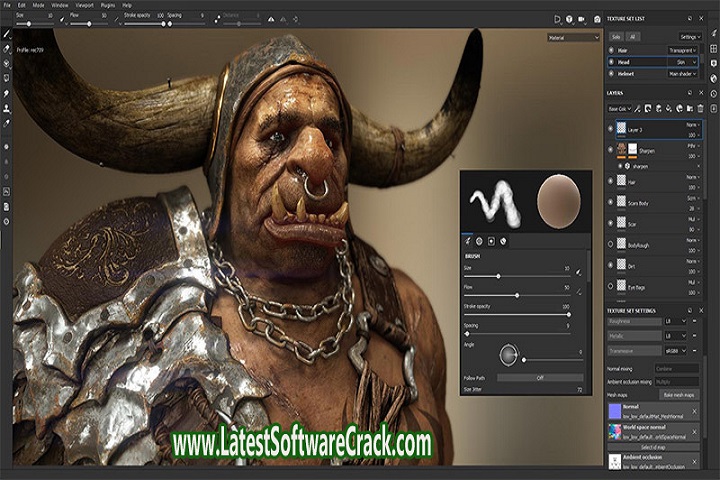Show the Eye Bags layer
This screenshot has height=480, width=720.
point(611,286)
